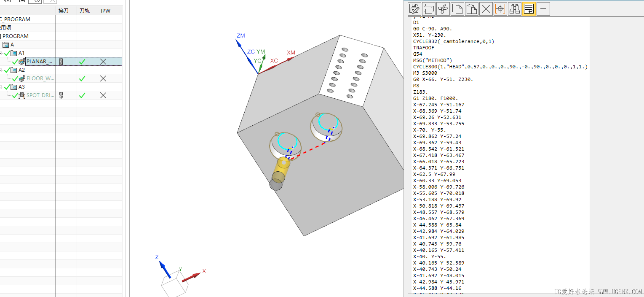644x297 pixels.
Task: Click the SPOT_DRI drilling operation icon
Action: coord(22,95)
